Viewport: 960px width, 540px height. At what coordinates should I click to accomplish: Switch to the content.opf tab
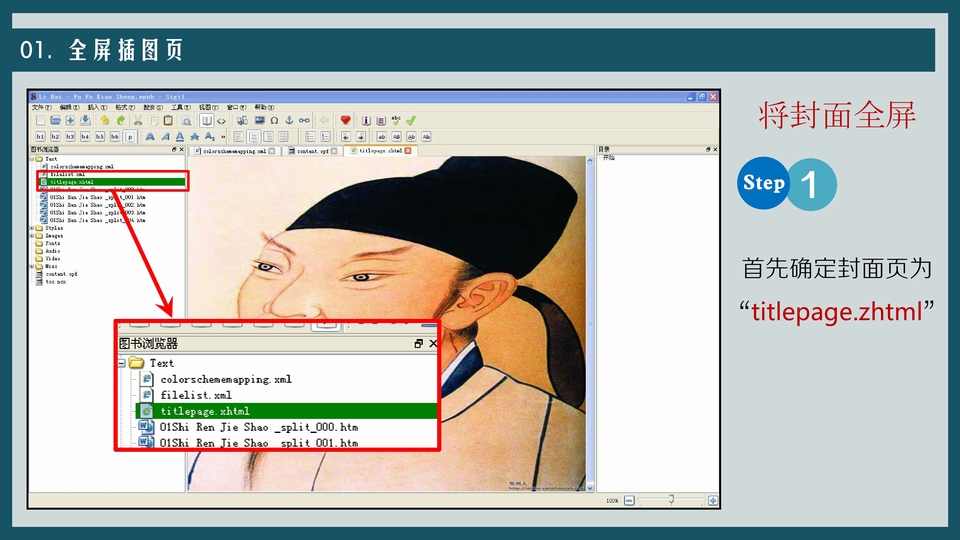312,151
